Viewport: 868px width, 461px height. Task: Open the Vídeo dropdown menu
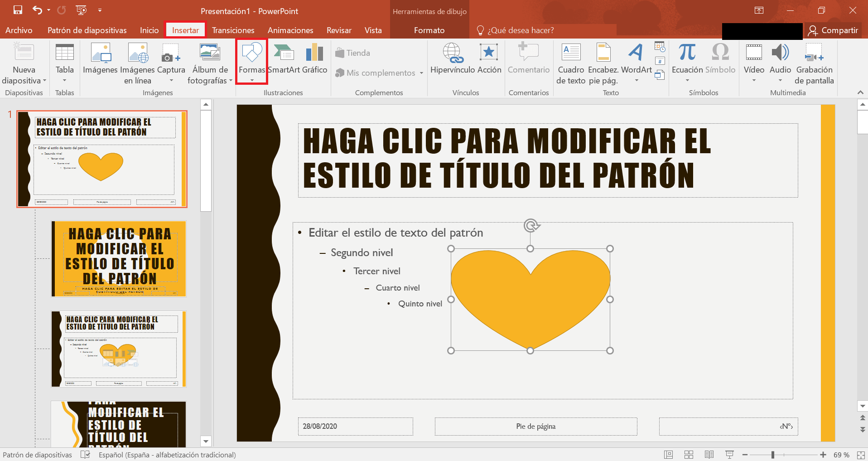pyautogui.click(x=754, y=80)
